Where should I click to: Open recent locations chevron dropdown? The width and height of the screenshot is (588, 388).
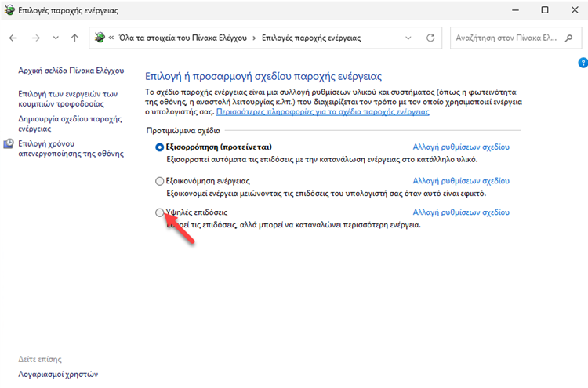(x=56, y=38)
